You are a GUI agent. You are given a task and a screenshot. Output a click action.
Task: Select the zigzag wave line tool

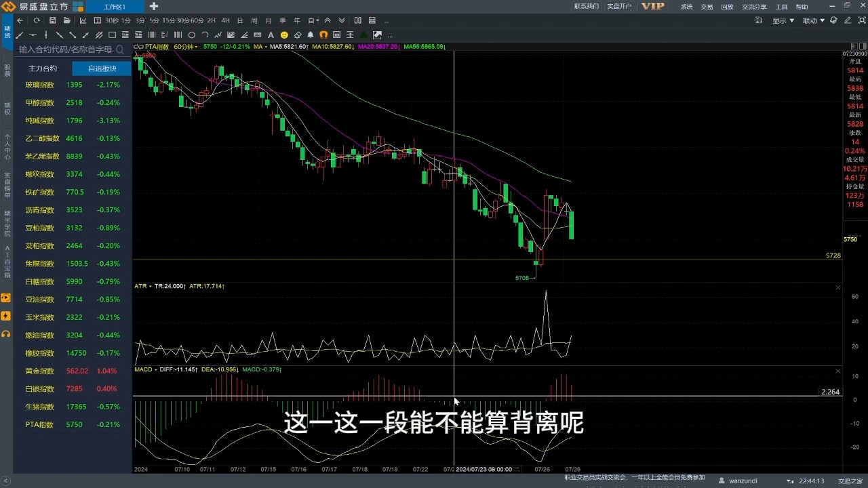(218, 35)
